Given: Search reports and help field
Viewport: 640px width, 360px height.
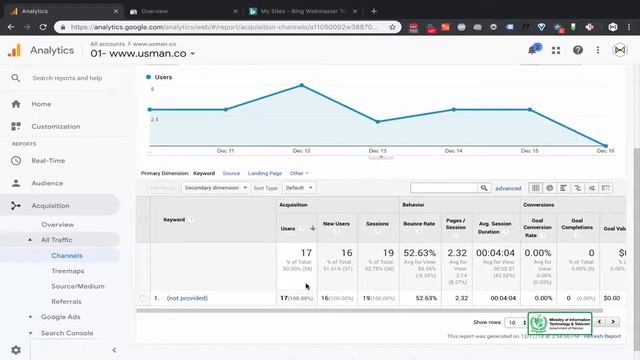Looking at the screenshot, I should tap(67, 78).
